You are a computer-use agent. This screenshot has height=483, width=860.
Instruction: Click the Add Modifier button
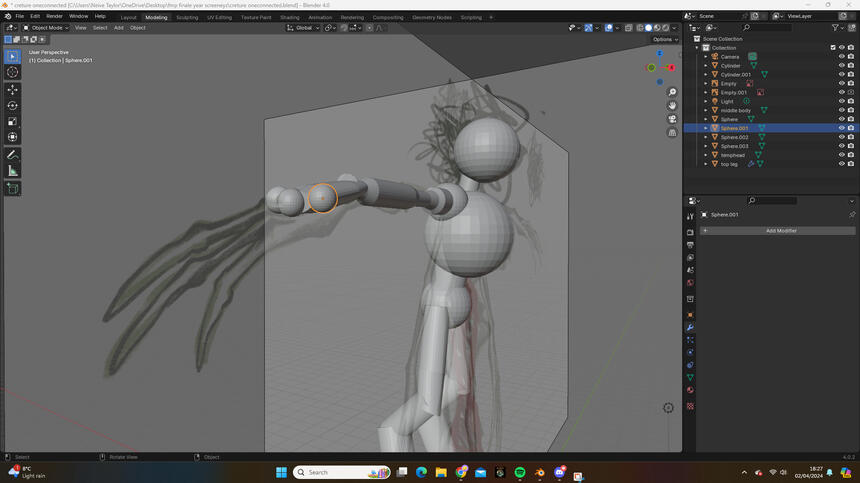pos(781,231)
